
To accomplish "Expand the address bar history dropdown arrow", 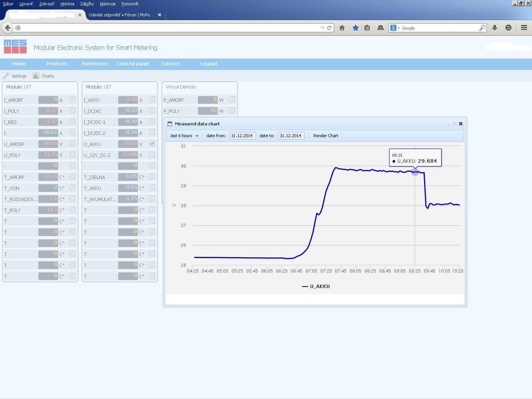I will [323, 28].
